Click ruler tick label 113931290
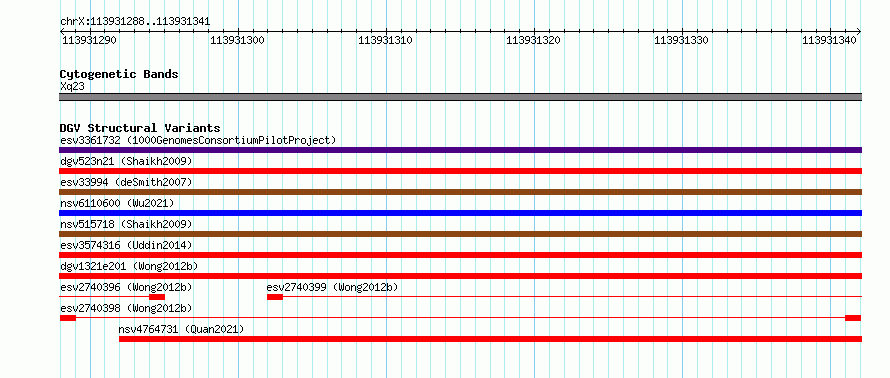 point(89,40)
